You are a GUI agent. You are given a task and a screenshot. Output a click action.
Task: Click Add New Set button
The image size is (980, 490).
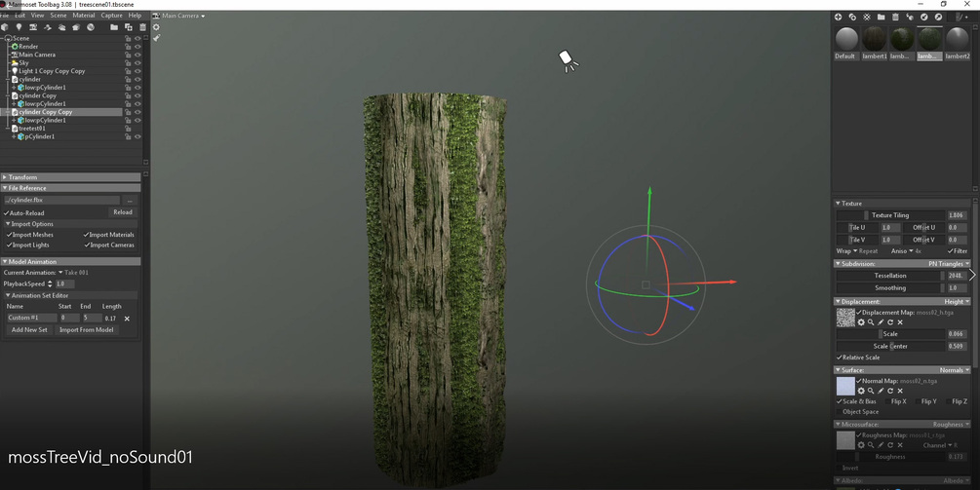tap(29, 329)
